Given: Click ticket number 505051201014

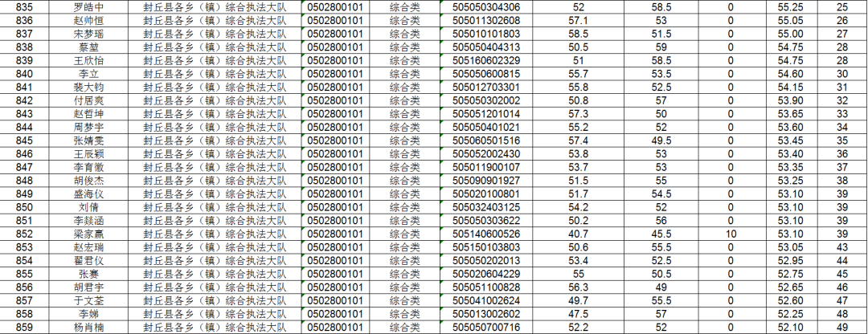Looking at the screenshot, I should click(486, 114).
